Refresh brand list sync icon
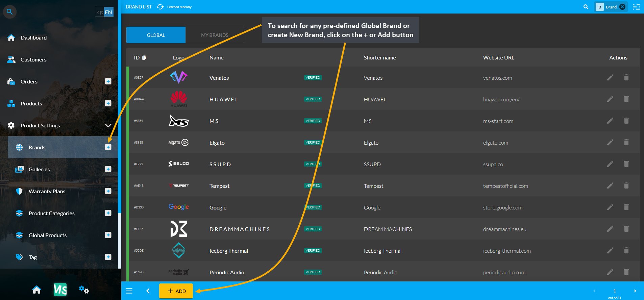 pos(160,7)
